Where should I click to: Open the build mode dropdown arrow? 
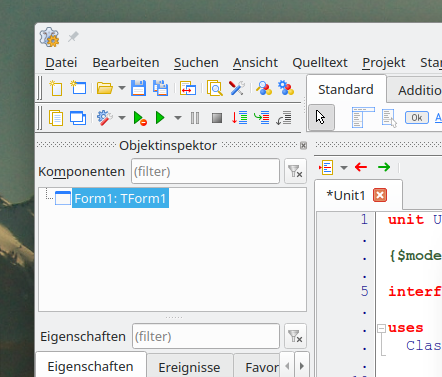tap(122, 118)
